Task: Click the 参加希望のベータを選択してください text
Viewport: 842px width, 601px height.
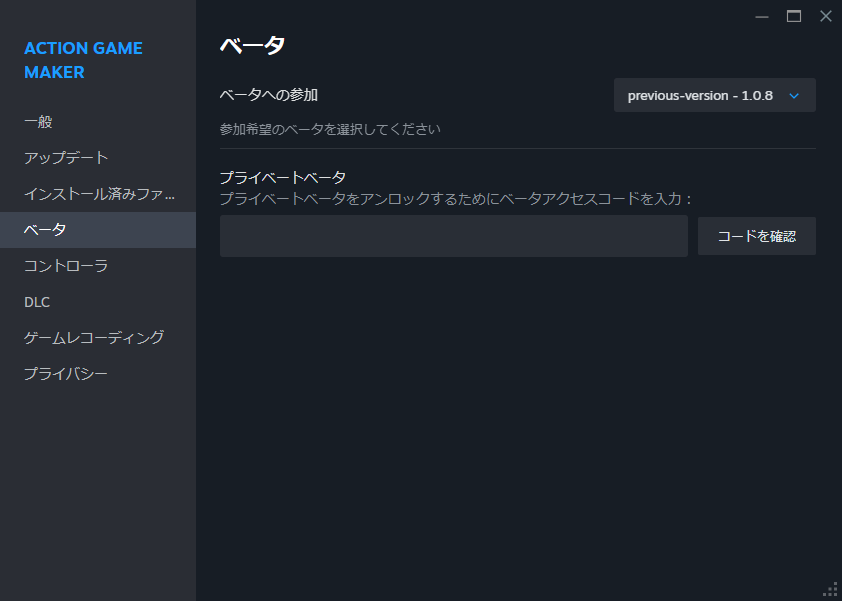Action: tap(330, 129)
